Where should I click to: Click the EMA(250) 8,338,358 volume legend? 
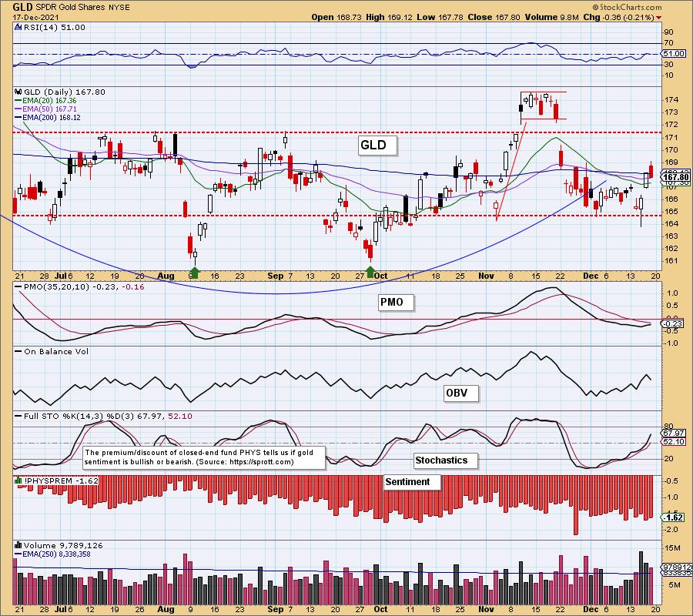coord(52,554)
